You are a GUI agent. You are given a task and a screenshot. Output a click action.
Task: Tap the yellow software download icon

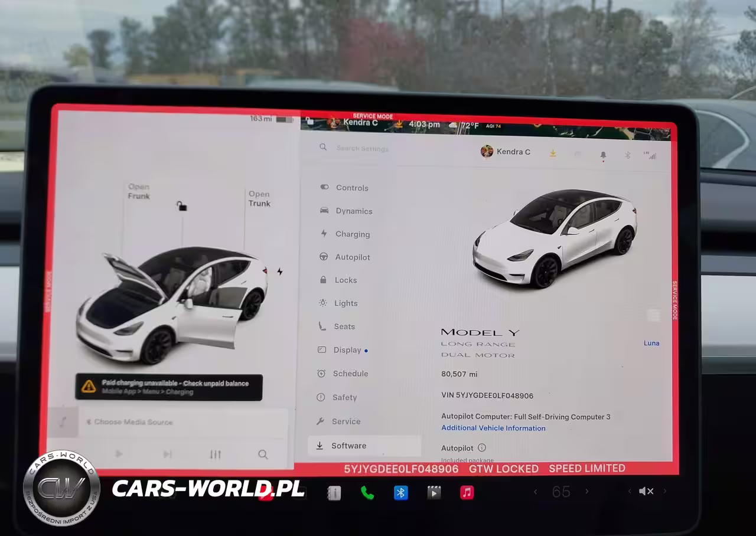click(553, 153)
